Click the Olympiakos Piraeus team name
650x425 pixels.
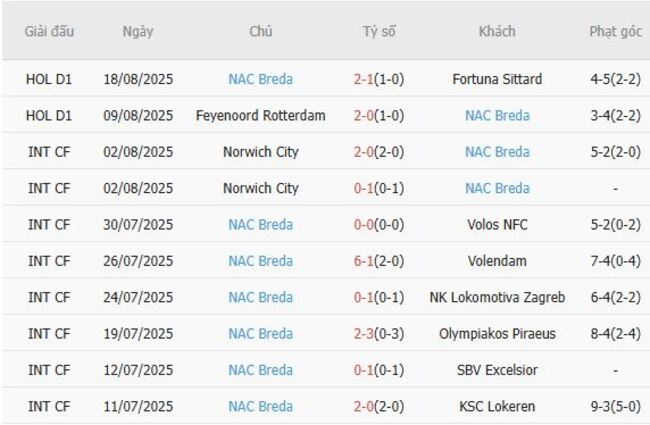[497, 334]
